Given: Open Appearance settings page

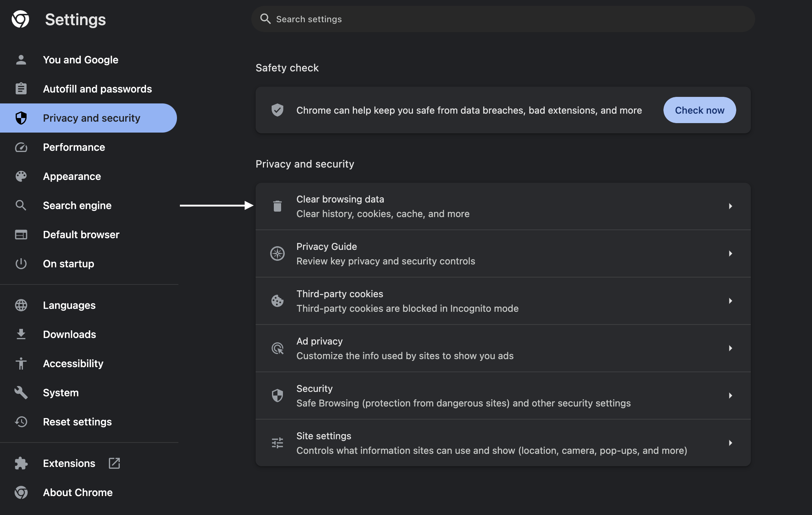Looking at the screenshot, I should click(x=88, y=176).
